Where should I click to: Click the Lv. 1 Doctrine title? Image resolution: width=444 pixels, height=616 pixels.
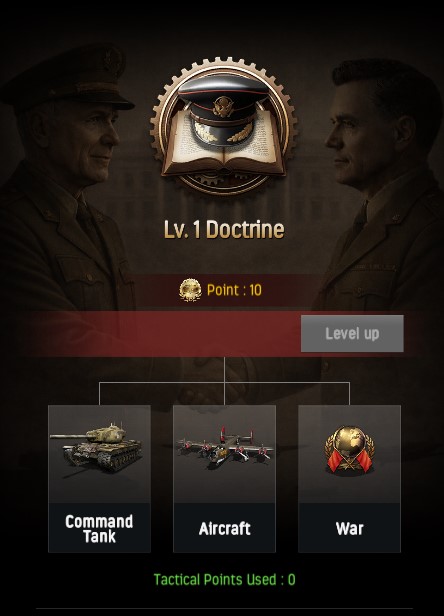[x=224, y=229]
